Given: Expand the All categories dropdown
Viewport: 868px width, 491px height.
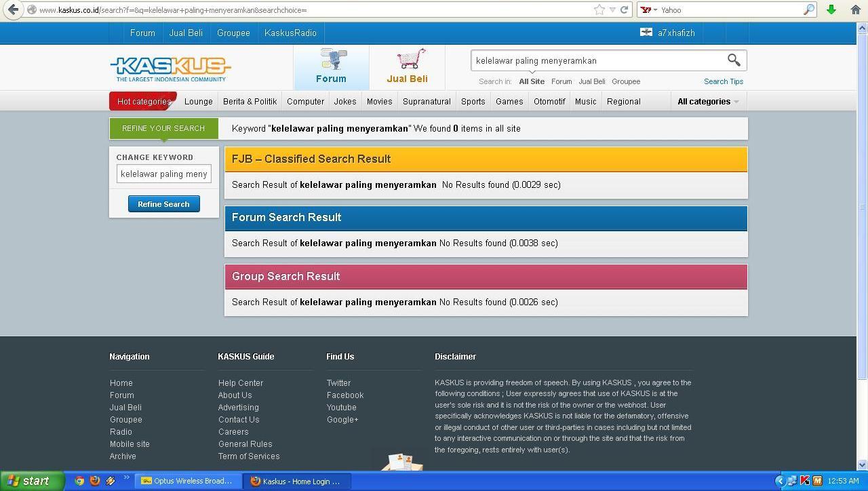Looking at the screenshot, I should (708, 101).
